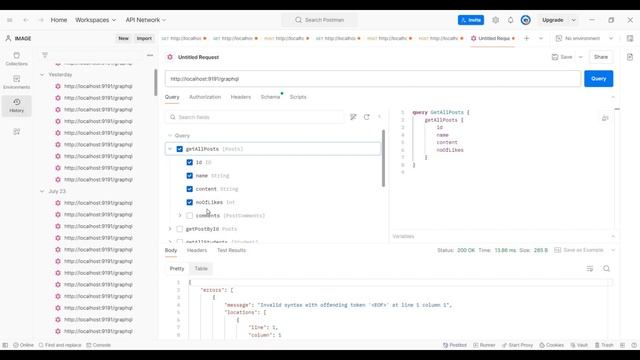Open the notifications bell
Screen dimensions: 640x360
(510, 20)
